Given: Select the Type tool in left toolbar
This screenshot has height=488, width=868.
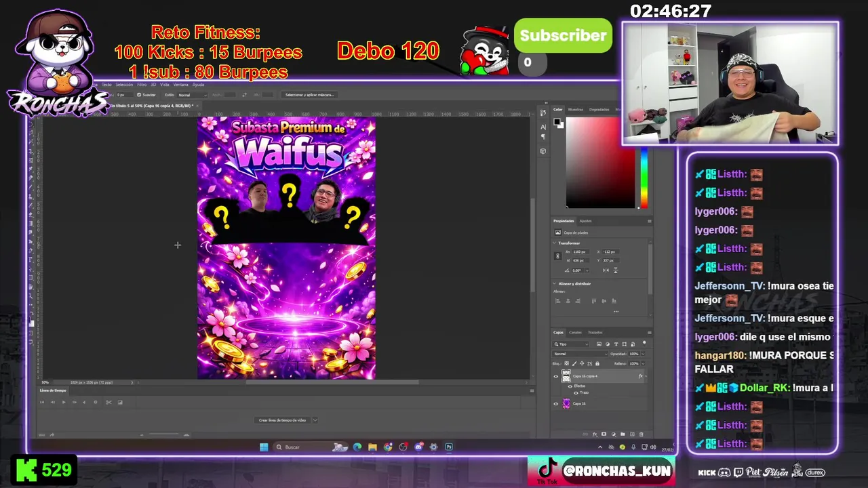Looking at the screenshot, I should (x=31, y=259).
